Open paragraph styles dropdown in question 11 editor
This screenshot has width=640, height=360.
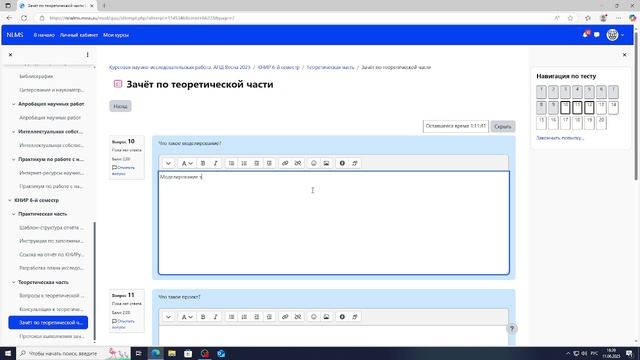[x=187, y=317]
